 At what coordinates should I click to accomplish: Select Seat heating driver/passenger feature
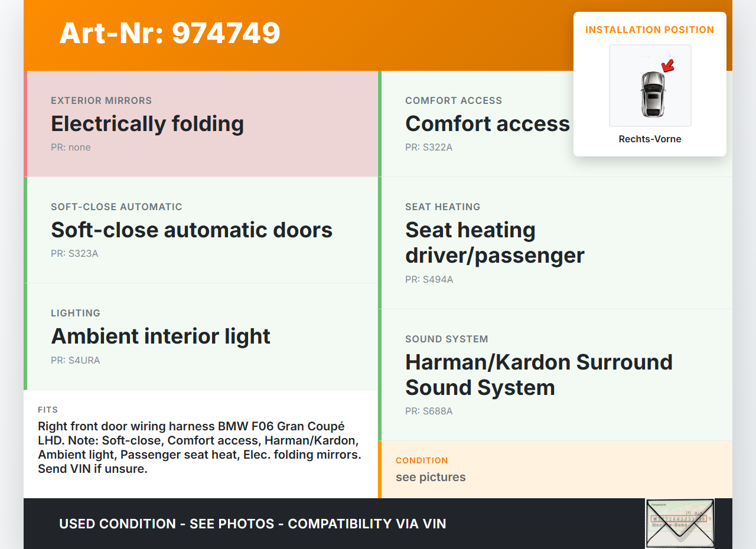pos(494,243)
